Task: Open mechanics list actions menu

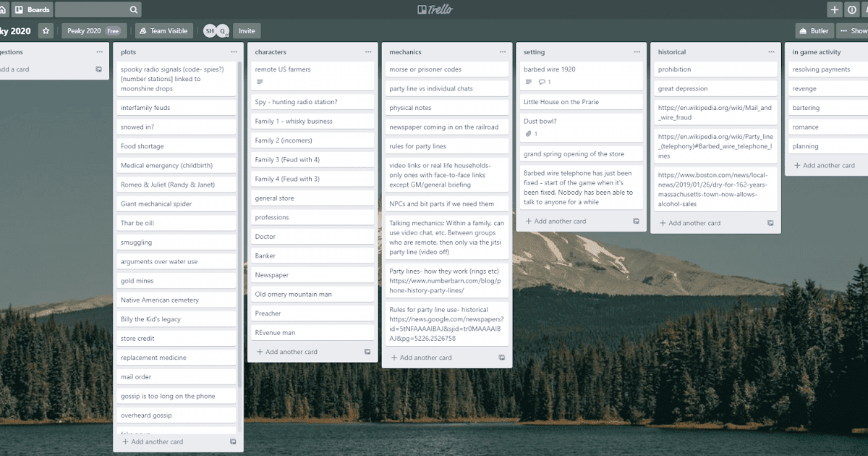Action: 503,52
